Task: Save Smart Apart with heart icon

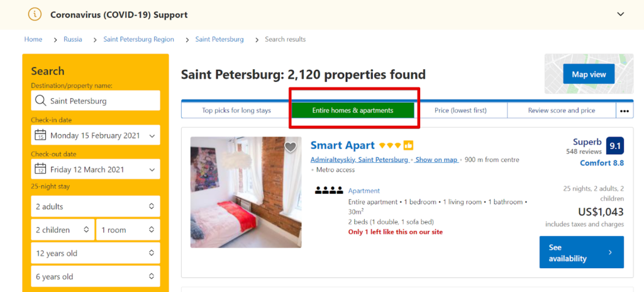Action: [290, 147]
